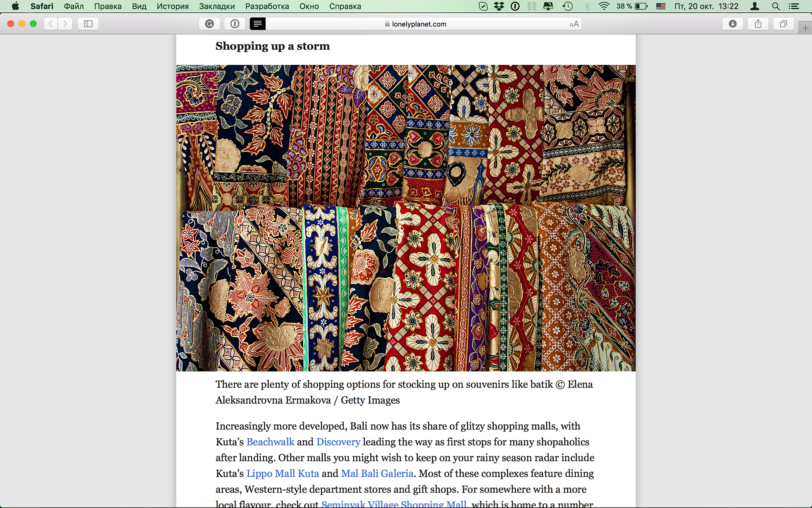
Task: Toggle the Safari sidebar button
Action: (x=88, y=24)
